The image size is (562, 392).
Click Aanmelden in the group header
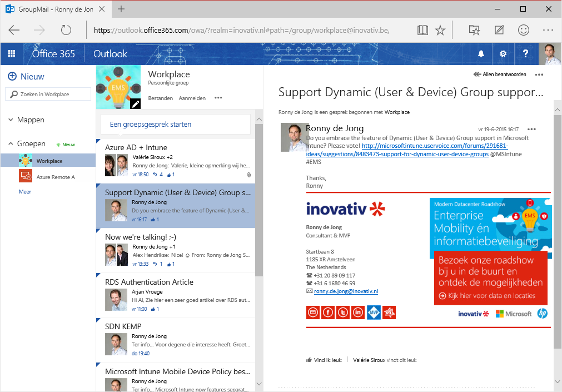(192, 98)
